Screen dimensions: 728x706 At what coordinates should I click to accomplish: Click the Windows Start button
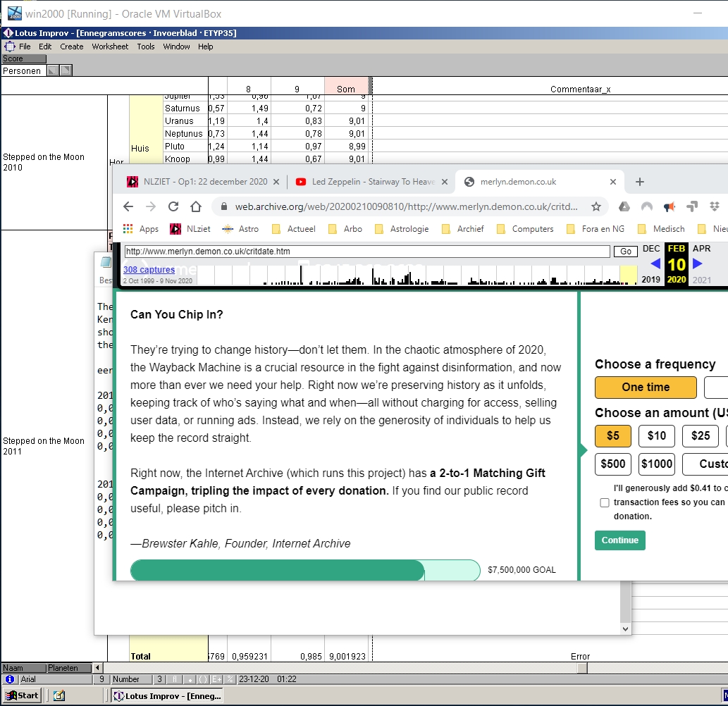coord(23,696)
